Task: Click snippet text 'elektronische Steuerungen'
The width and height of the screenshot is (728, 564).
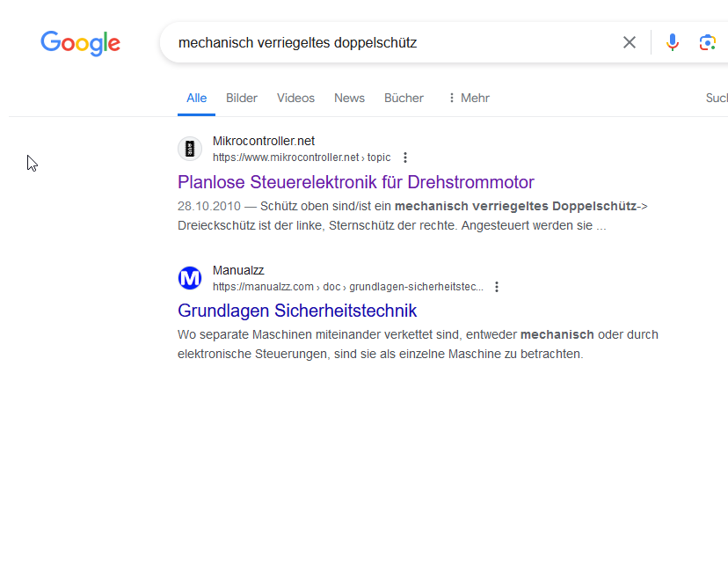Action: click(x=252, y=354)
